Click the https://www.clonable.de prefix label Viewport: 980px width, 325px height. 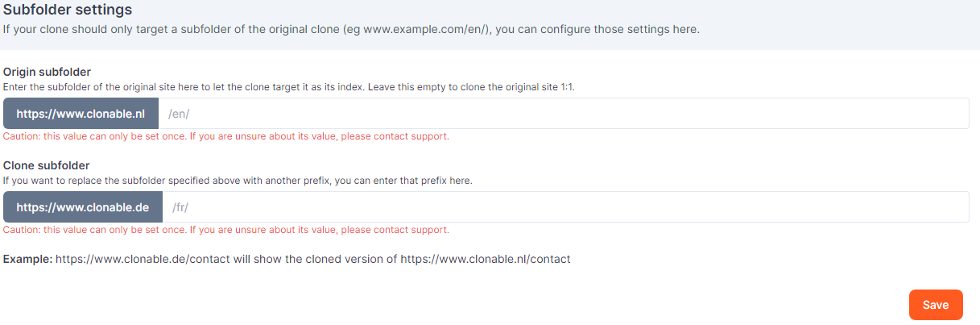(83, 207)
